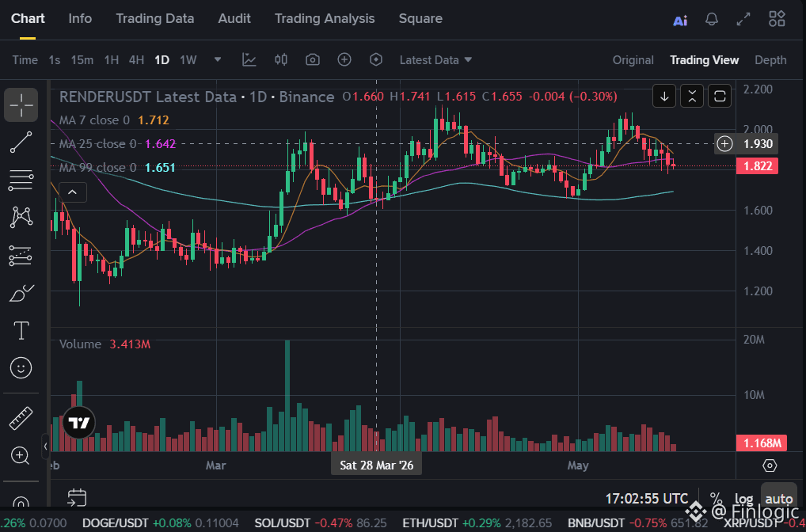The width and height of the screenshot is (806, 532).
Task: Switch to Depth chart view
Action: [770, 60]
